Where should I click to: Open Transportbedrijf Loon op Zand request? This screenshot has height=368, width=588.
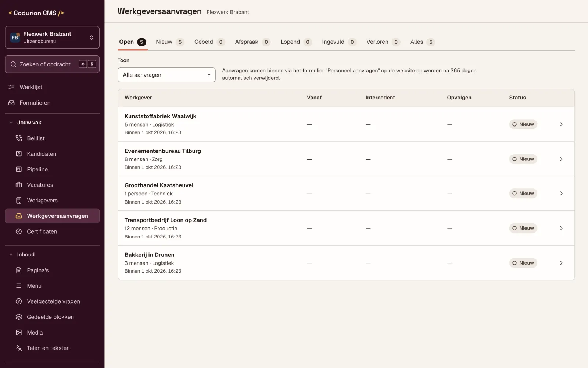pyautogui.click(x=346, y=228)
